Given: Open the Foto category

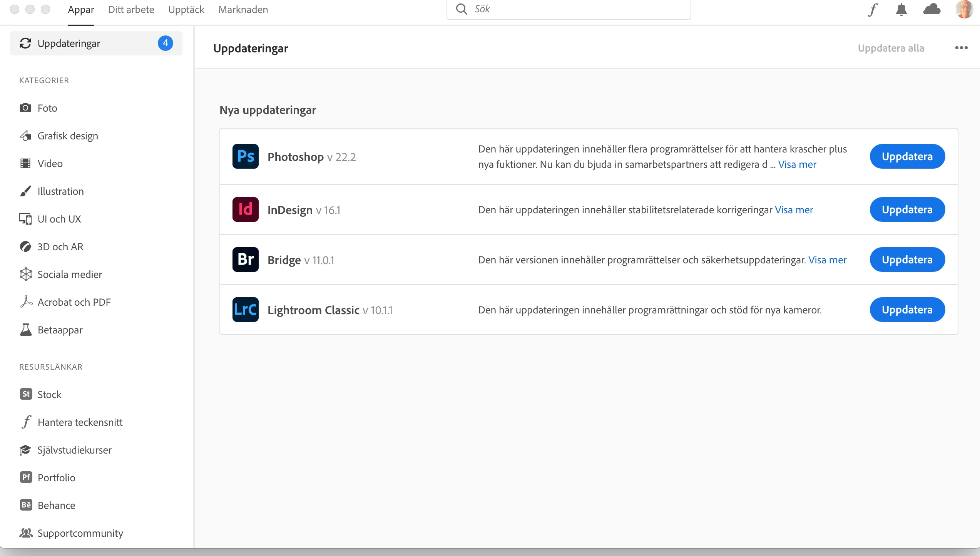Looking at the screenshot, I should 47,108.
